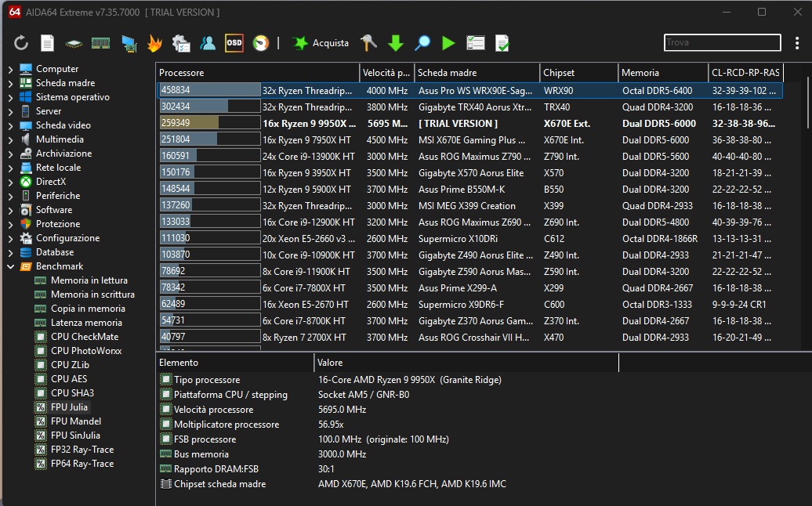Open the CPU SHA3 benchmark

click(x=72, y=393)
